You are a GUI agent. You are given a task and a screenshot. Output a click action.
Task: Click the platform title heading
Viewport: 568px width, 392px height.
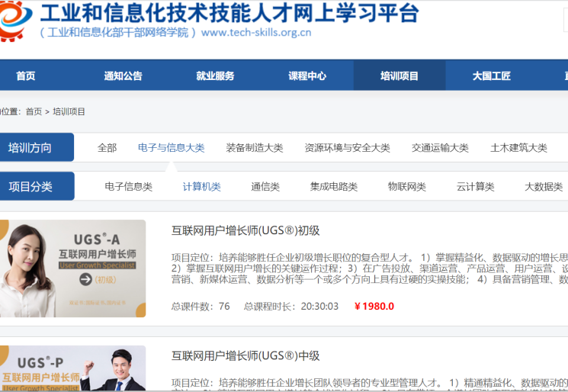(229, 13)
